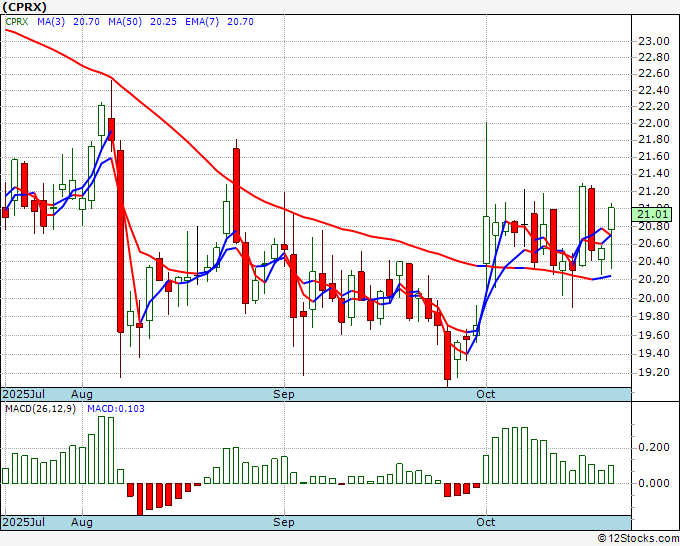Image resolution: width=680 pixels, height=546 pixels.
Task: Select the 19.60 price axis label
Action: click(654, 335)
